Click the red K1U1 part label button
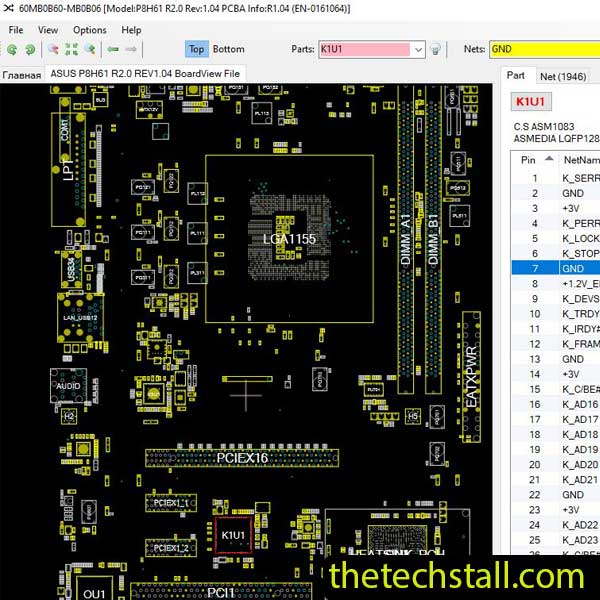Screen dimensions: 600x600 coord(531,102)
